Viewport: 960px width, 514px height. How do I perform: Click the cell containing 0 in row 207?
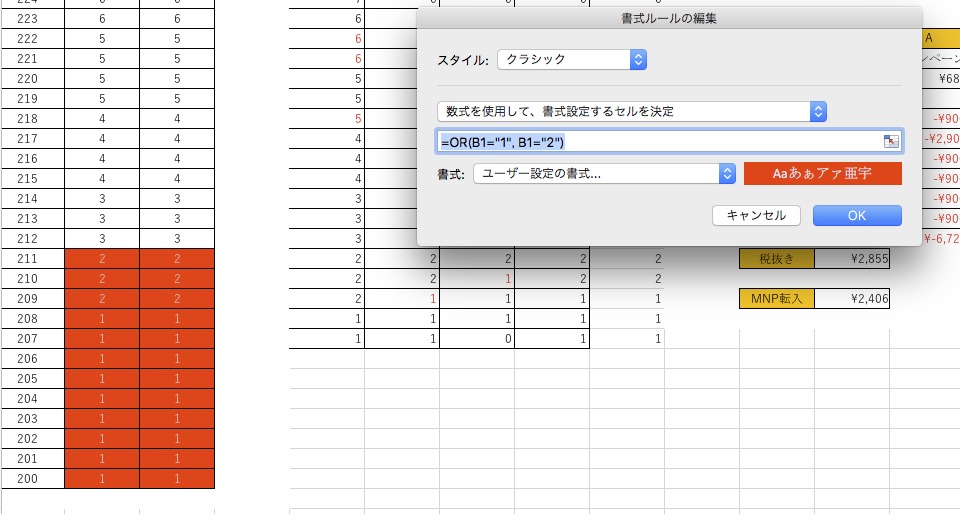click(477, 339)
